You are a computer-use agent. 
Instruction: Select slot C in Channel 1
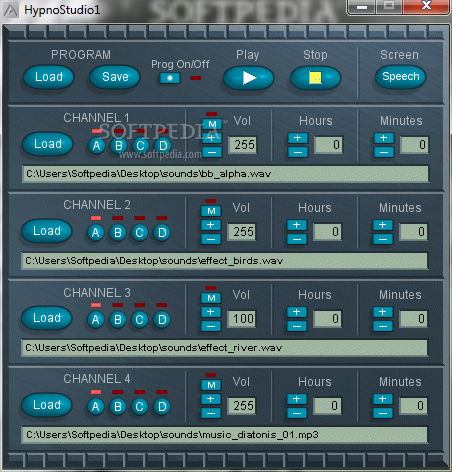141,146
